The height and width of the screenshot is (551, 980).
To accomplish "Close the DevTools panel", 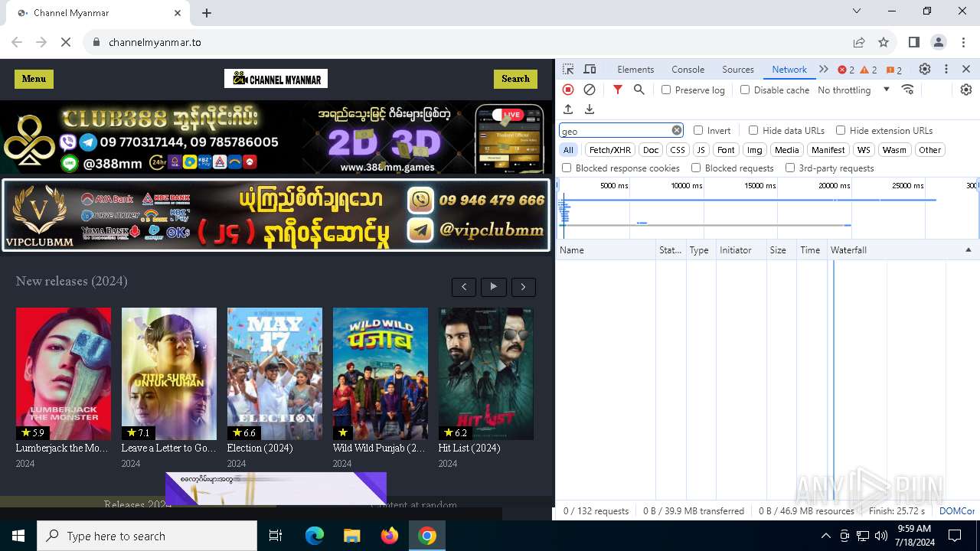I will coord(966,69).
